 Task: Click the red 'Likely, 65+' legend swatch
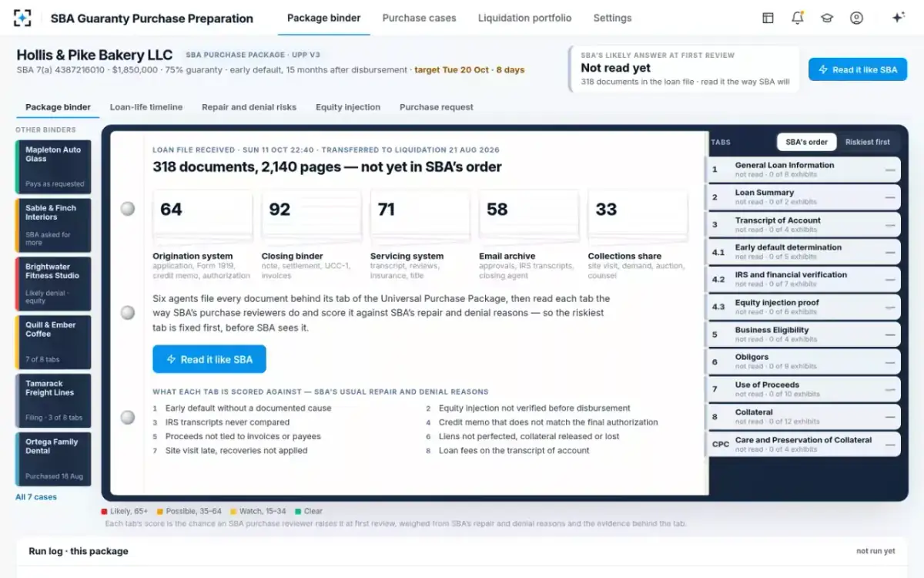105,511
